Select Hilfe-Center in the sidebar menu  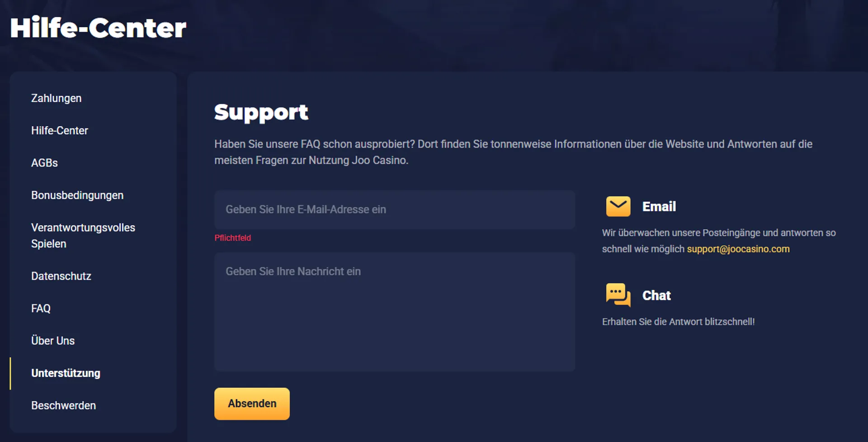[x=60, y=130]
